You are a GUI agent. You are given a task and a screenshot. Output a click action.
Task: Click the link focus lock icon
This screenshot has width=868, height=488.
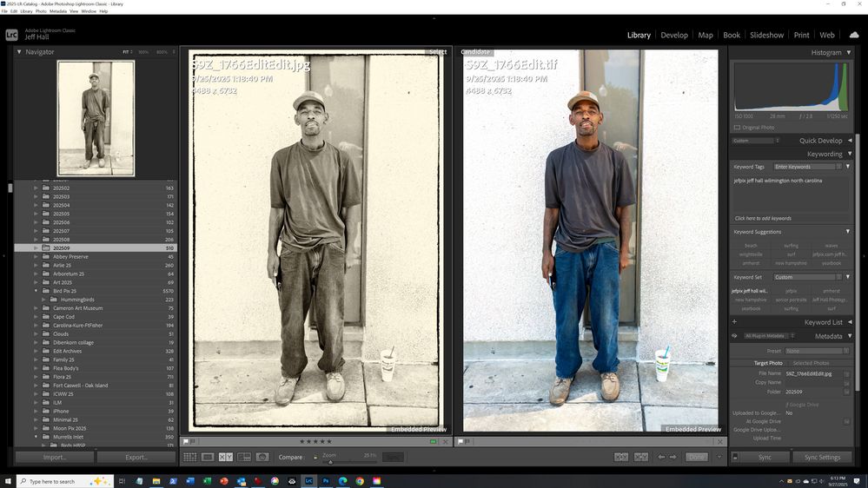[x=315, y=457]
